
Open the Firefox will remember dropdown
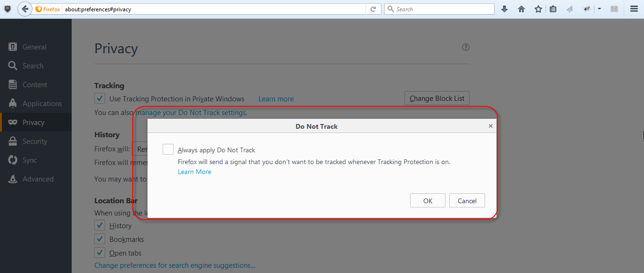[144, 149]
